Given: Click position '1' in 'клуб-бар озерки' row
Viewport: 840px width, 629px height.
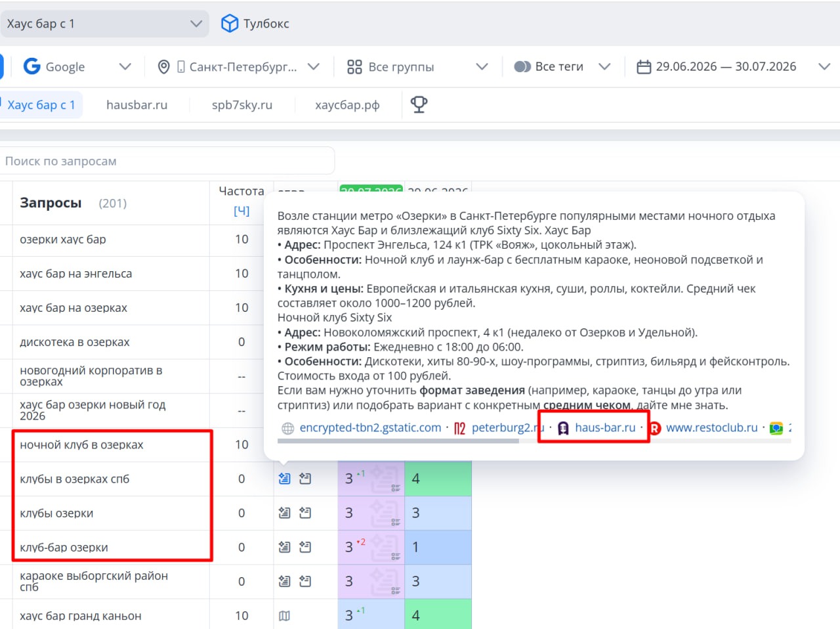Looking at the screenshot, I should (438, 547).
